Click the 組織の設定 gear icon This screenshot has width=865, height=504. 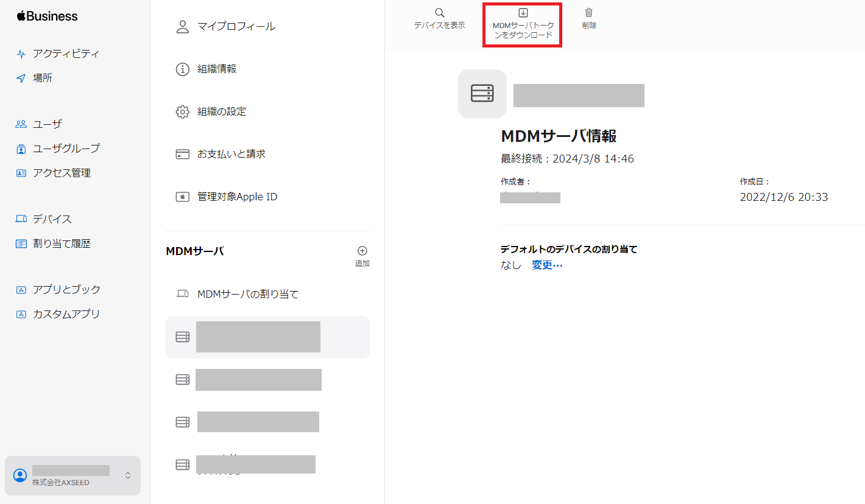(183, 112)
